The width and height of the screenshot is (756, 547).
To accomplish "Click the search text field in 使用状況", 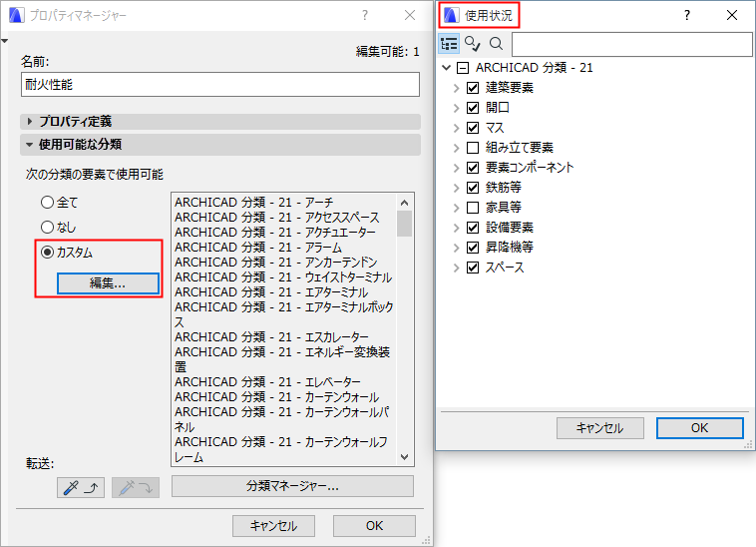I will pyautogui.click(x=631, y=44).
